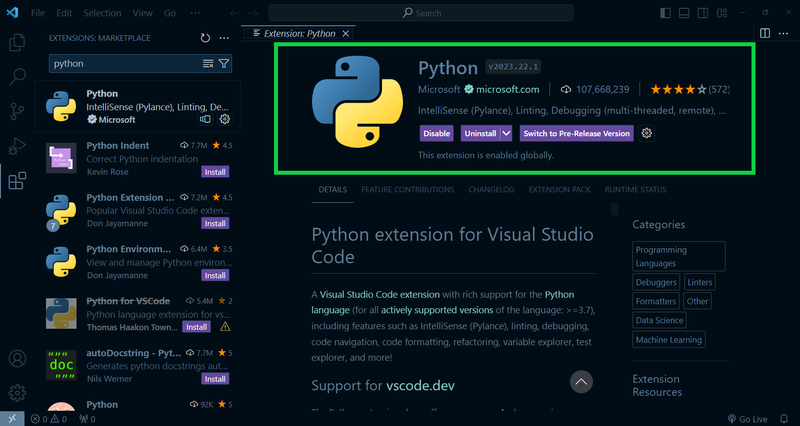Switch to the Changelog tab
The width and height of the screenshot is (800, 426).
point(491,190)
